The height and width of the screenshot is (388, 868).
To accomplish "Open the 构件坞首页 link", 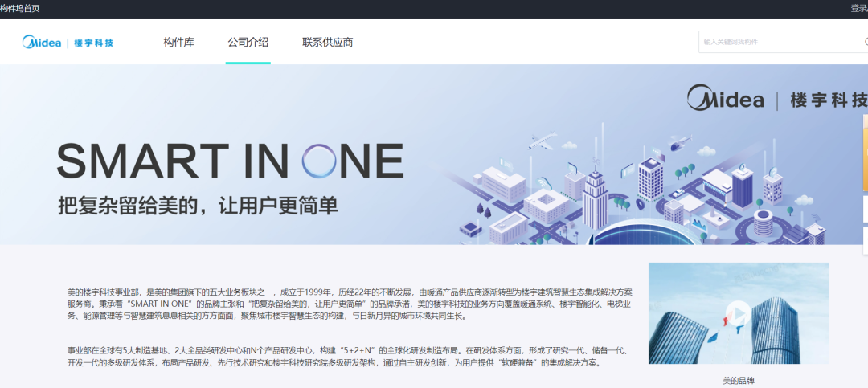I will point(20,9).
